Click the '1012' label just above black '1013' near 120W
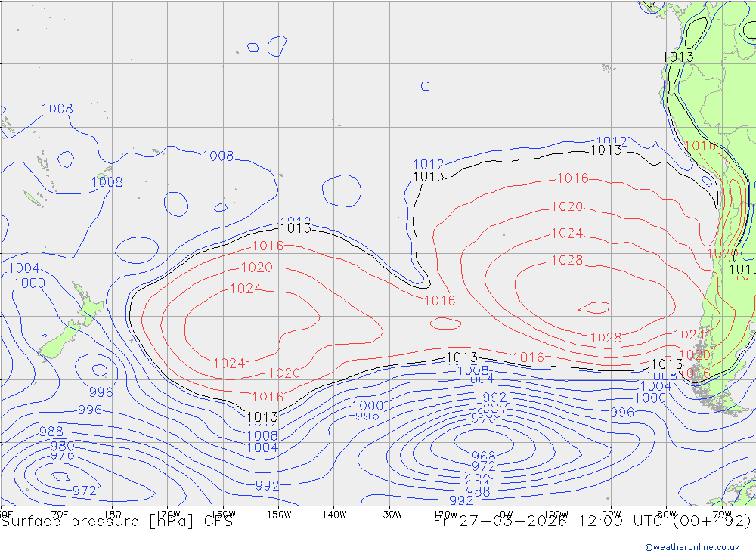Viewport: 756px width, 554px height. click(429, 164)
